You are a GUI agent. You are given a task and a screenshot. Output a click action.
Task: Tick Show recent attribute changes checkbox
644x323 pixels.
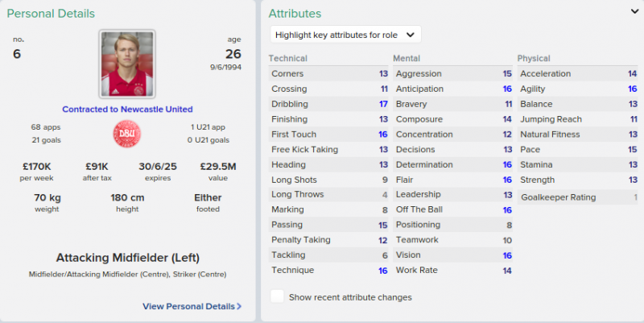click(277, 296)
